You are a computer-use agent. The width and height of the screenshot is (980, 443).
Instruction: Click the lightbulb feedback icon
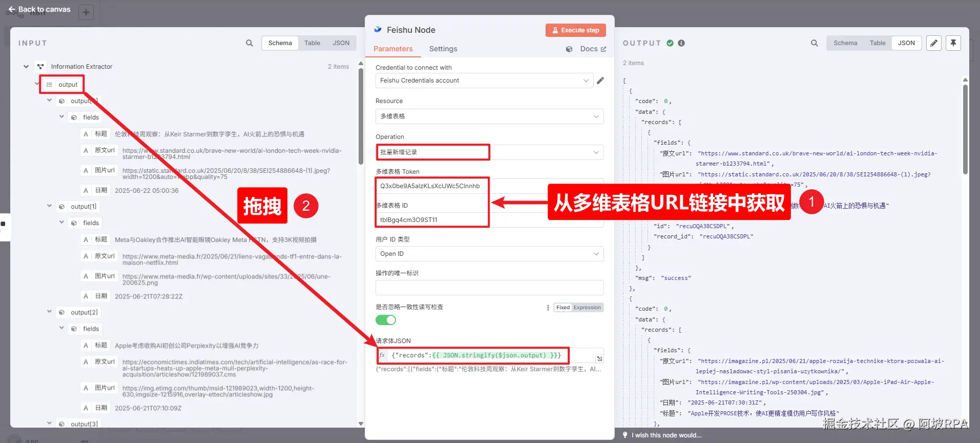tap(625, 435)
